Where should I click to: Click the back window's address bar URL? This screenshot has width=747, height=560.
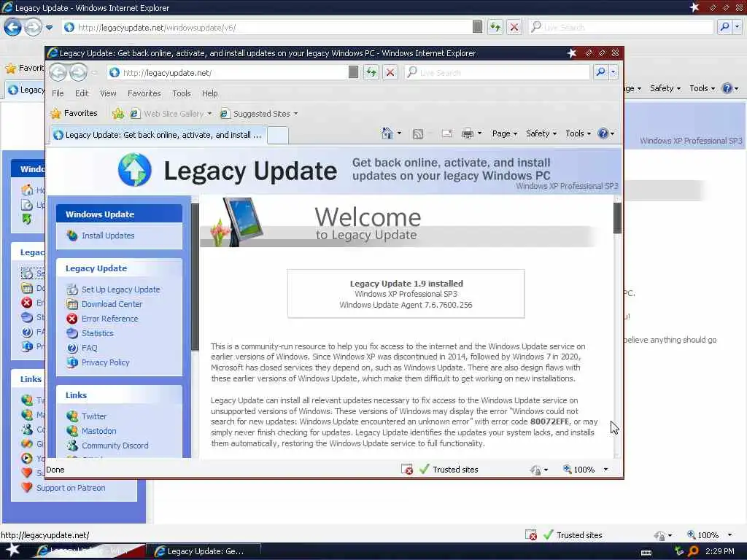pos(157,28)
